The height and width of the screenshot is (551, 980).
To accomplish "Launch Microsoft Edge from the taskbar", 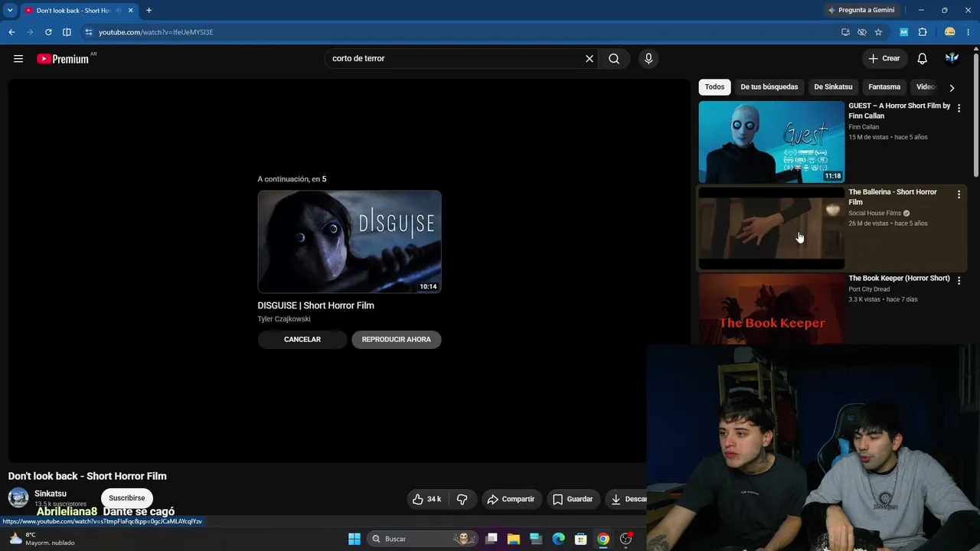I will coord(559,539).
